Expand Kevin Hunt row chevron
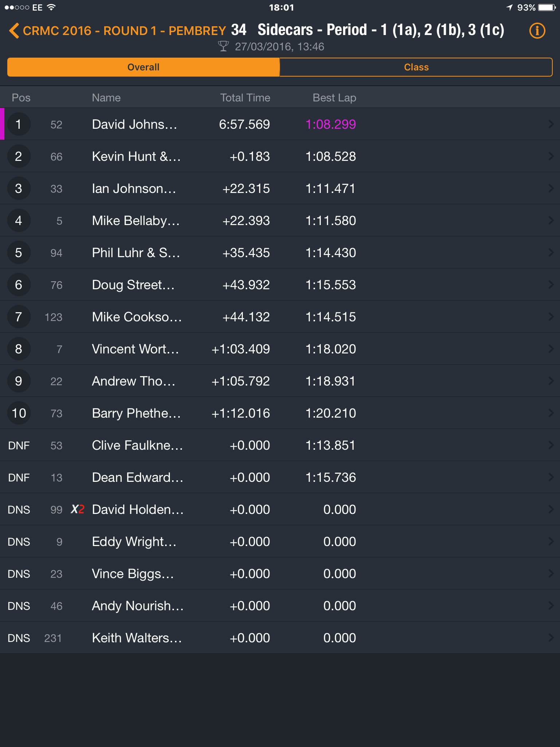560x747 pixels. coord(551,156)
